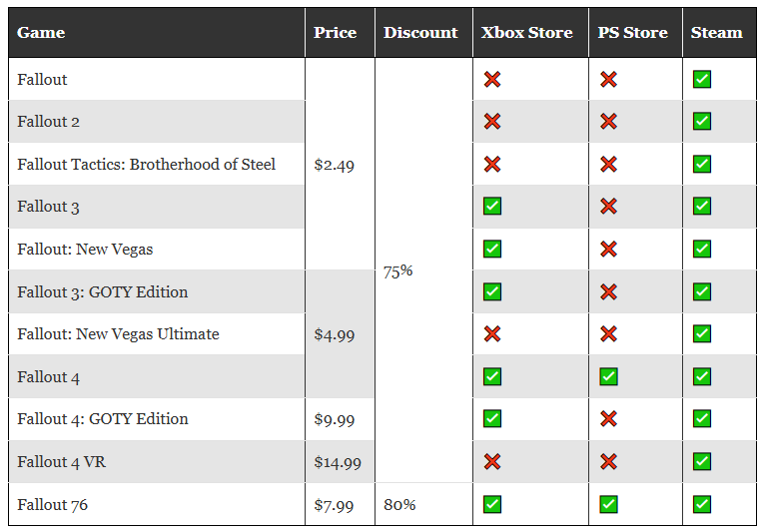Click the Discount column header
The height and width of the screenshot is (532, 764).
[x=420, y=33]
